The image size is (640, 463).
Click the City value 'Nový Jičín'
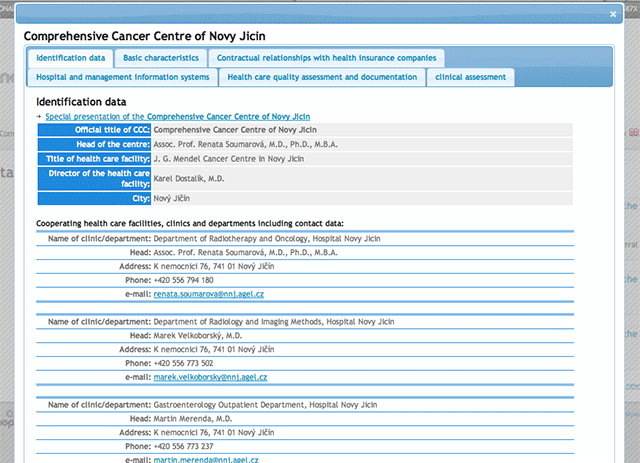171,198
